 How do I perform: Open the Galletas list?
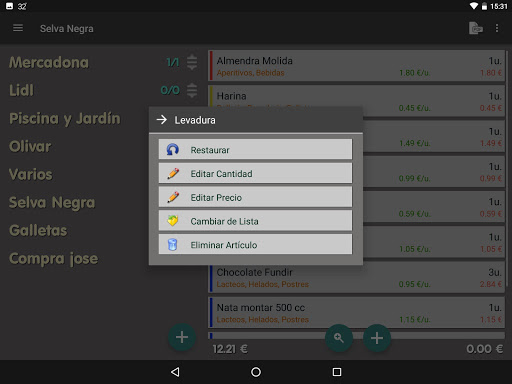click(38, 231)
